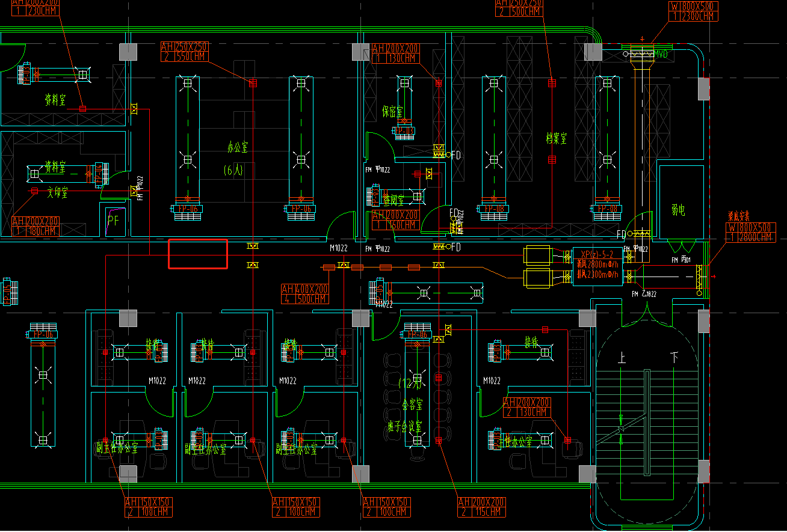787x532 pixels.
Task: Click the 梁底安装 note text
Action: point(738,215)
